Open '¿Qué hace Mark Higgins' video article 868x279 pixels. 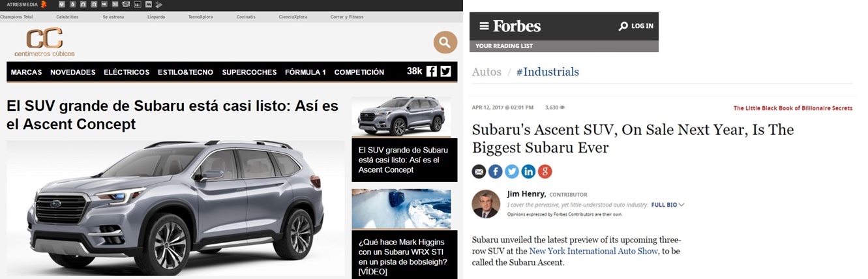pyautogui.click(x=403, y=257)
